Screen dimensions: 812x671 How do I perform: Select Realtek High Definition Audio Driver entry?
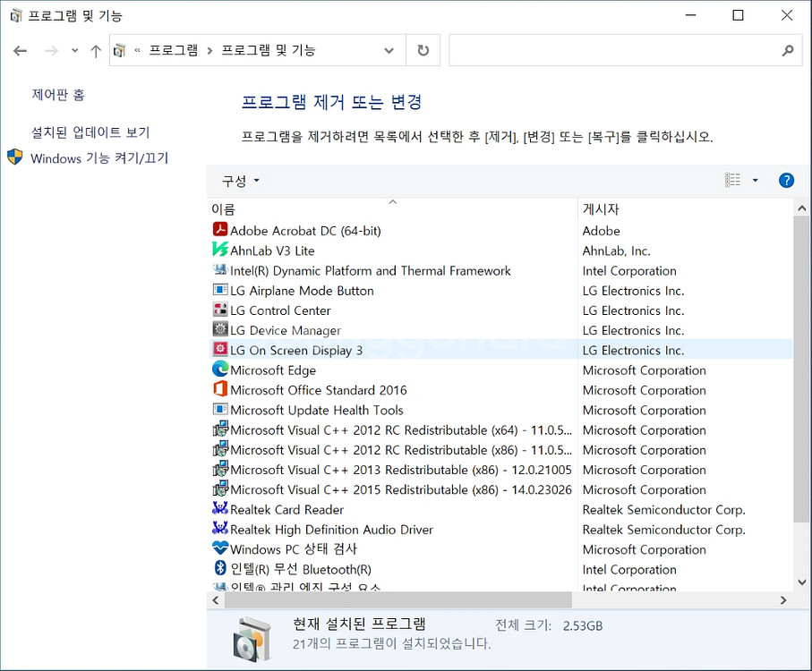(x=331, y=530)
